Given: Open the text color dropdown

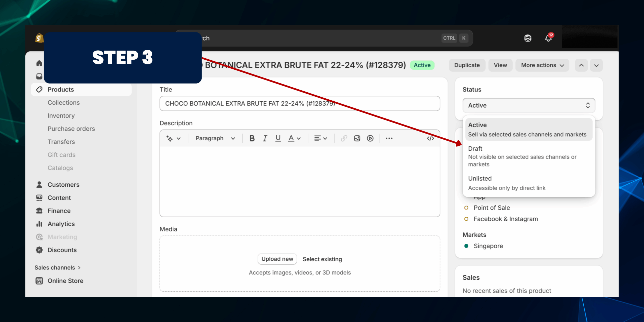Looking at the screenshot, I should (x=294, y=138).
